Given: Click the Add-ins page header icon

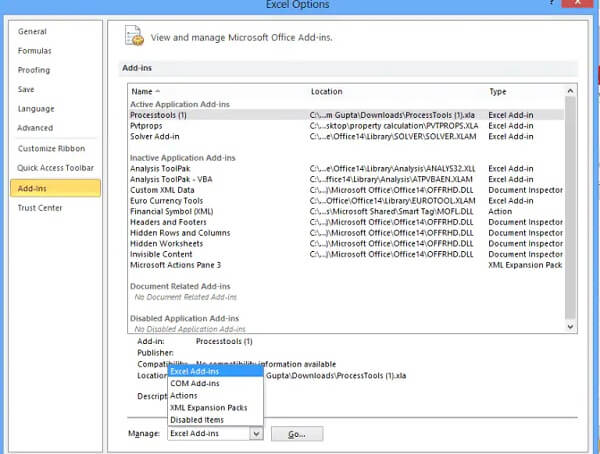Looking at the screenshot, I should (x=134, y=36).
